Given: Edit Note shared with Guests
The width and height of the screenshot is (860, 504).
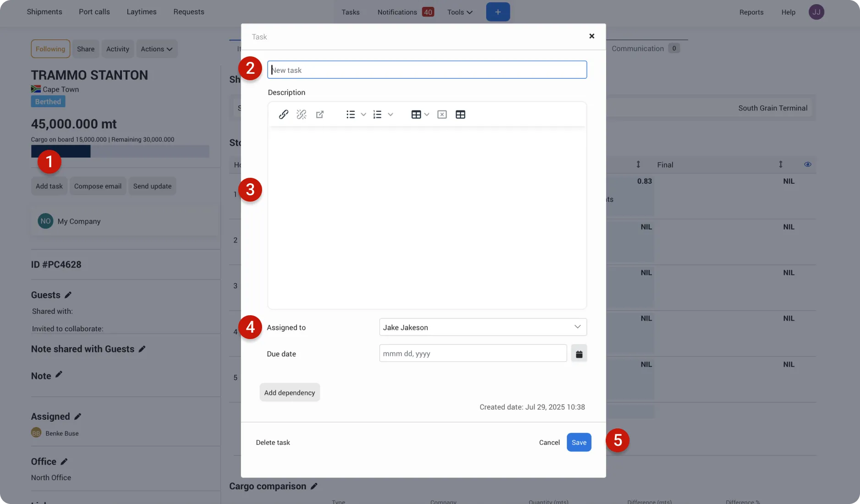Looking at the screenshot, I should [142, 349].
